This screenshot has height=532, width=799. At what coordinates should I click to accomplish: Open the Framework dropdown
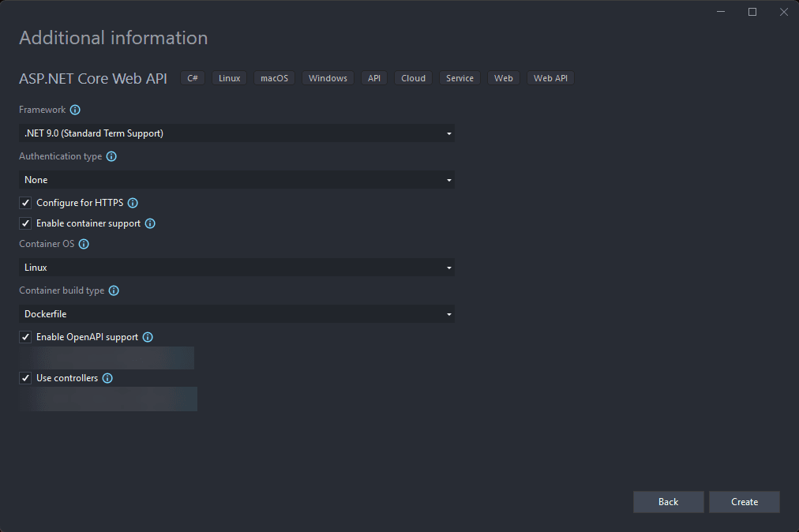click(x=236, y=133)
